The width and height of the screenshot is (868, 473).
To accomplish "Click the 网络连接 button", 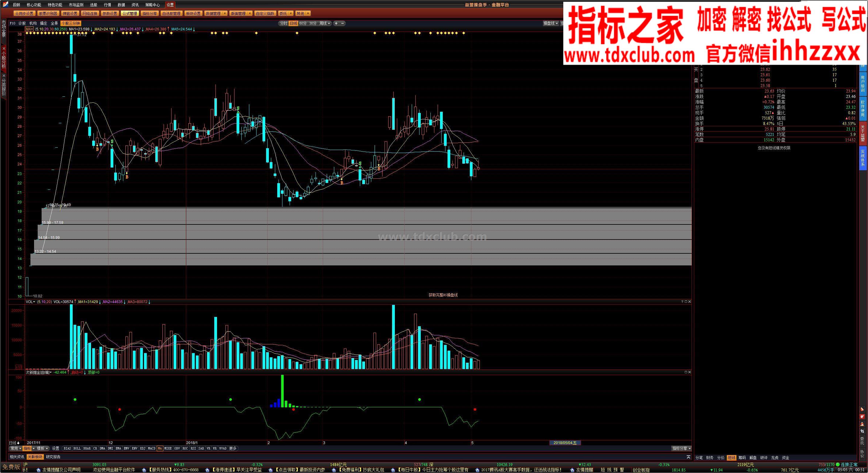I will 90,14.
